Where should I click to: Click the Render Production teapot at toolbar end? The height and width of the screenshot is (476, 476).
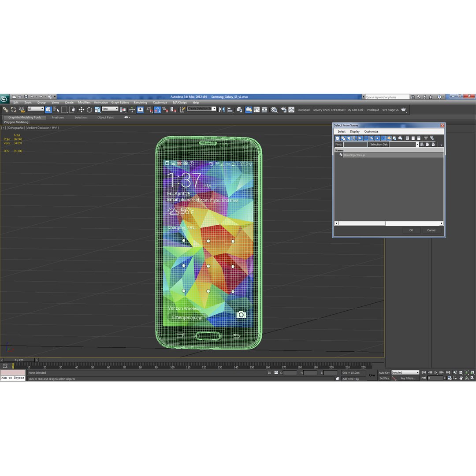click(x=403, y=110)
